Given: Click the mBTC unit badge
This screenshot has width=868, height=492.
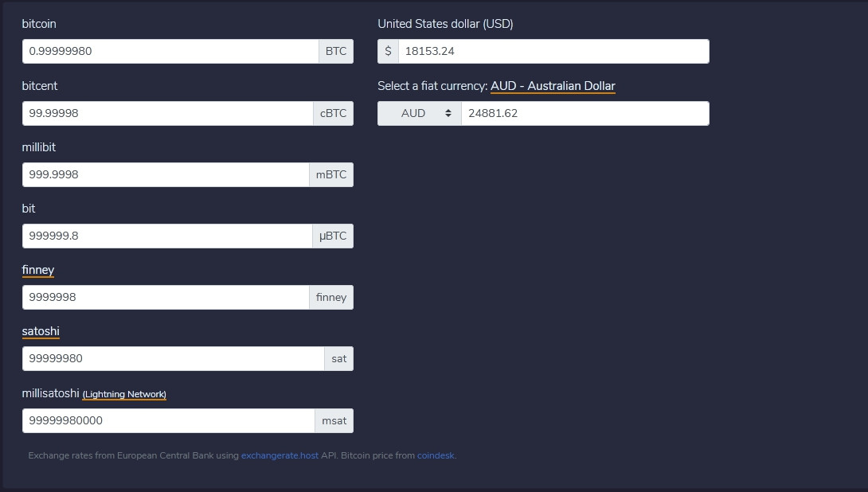Looking at the screenshot, I should pos(331,174).
